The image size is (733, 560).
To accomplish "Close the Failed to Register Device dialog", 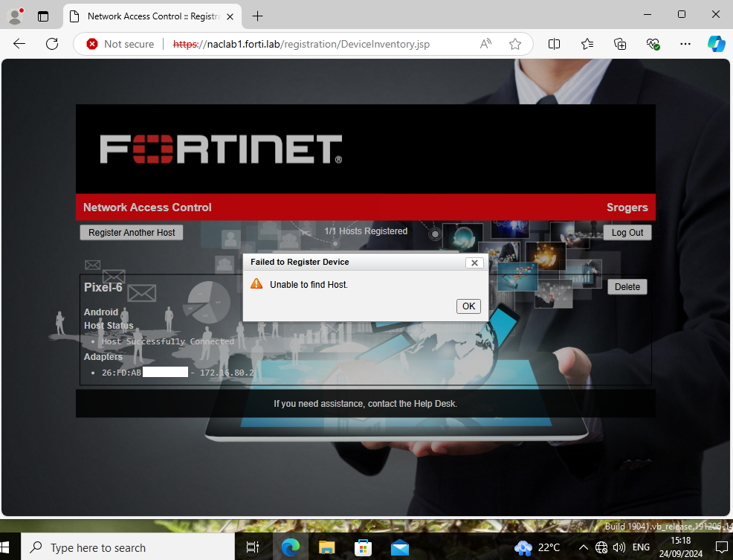I will (x=474, y=263).
